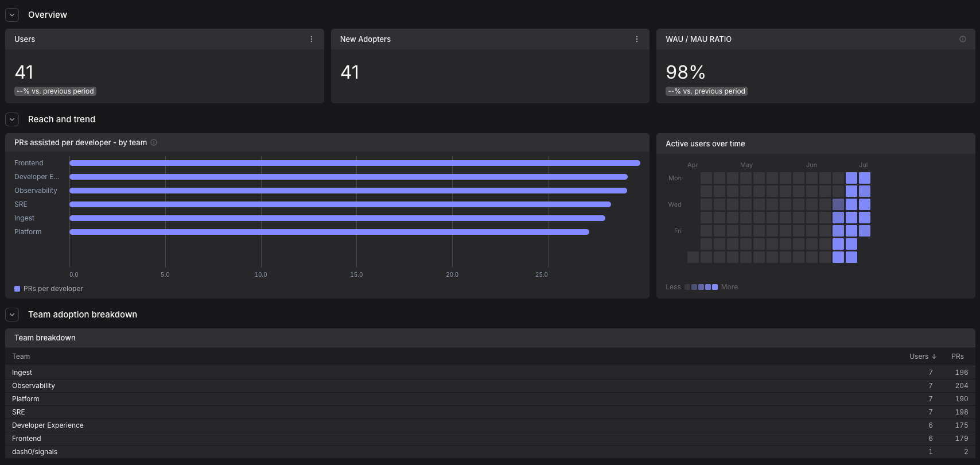This screenshot has height=465, width=980.
Task: Sort the table by Team column header
Action: click(x=21, y=356)
